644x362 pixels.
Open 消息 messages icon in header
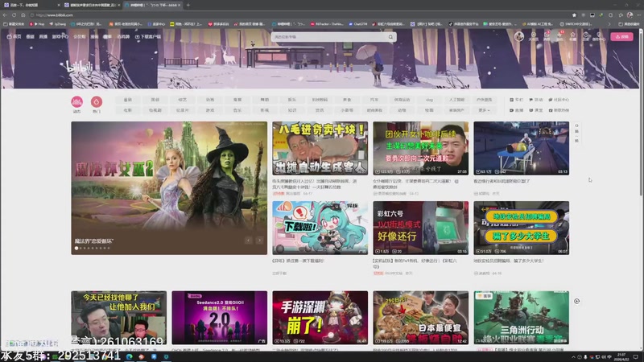pos(547,36)
